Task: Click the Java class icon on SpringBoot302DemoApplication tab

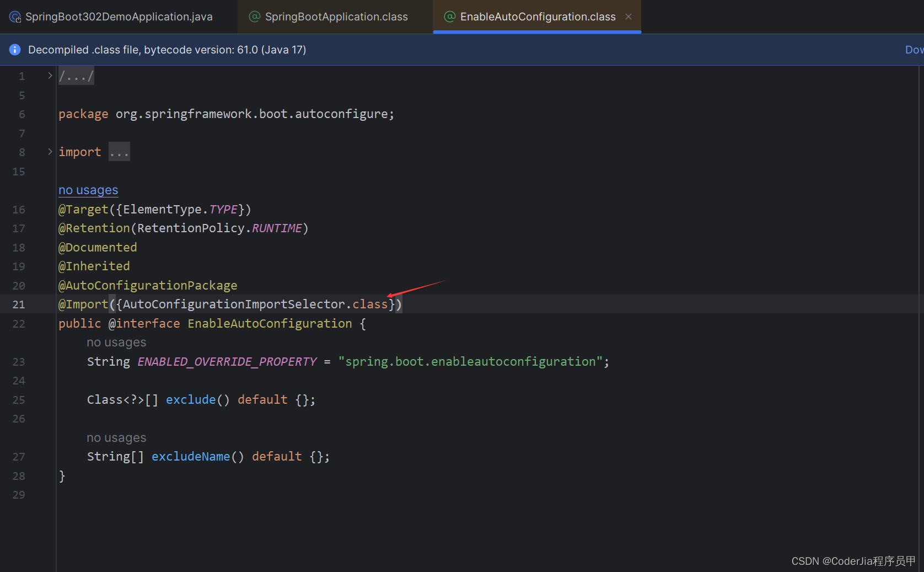Action: [15, 17]
